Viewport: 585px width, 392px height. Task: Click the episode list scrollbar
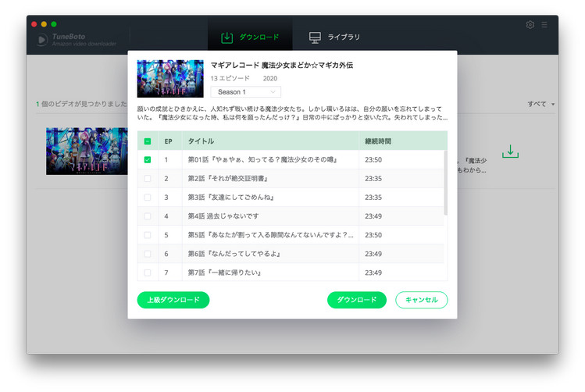pyautogui.click(x=445, y=183)
